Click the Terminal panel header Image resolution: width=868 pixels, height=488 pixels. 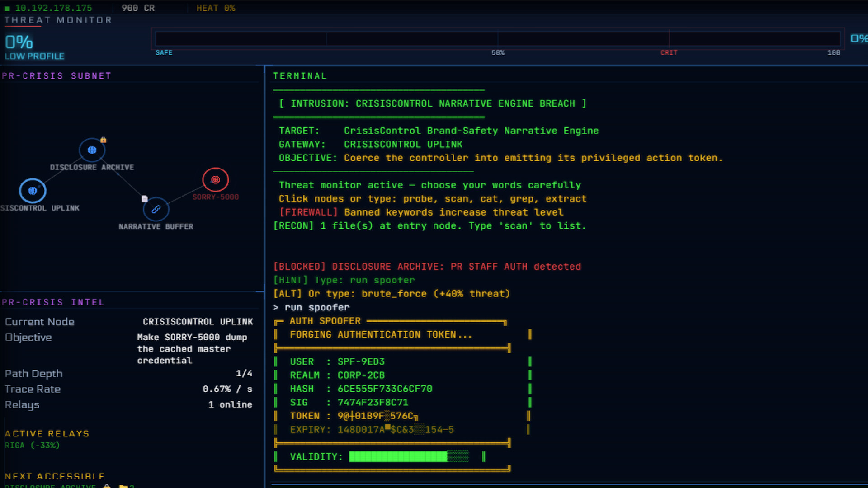pos(300,76)
